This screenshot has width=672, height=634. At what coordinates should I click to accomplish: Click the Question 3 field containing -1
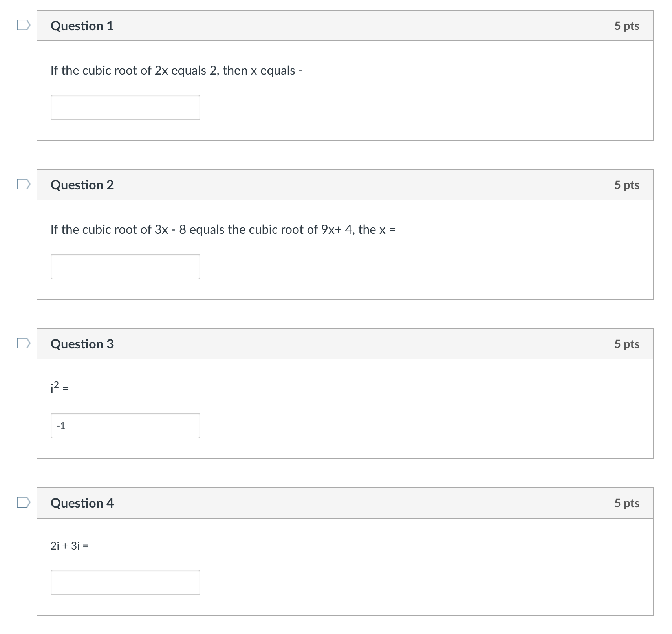(x=125, y=426)
